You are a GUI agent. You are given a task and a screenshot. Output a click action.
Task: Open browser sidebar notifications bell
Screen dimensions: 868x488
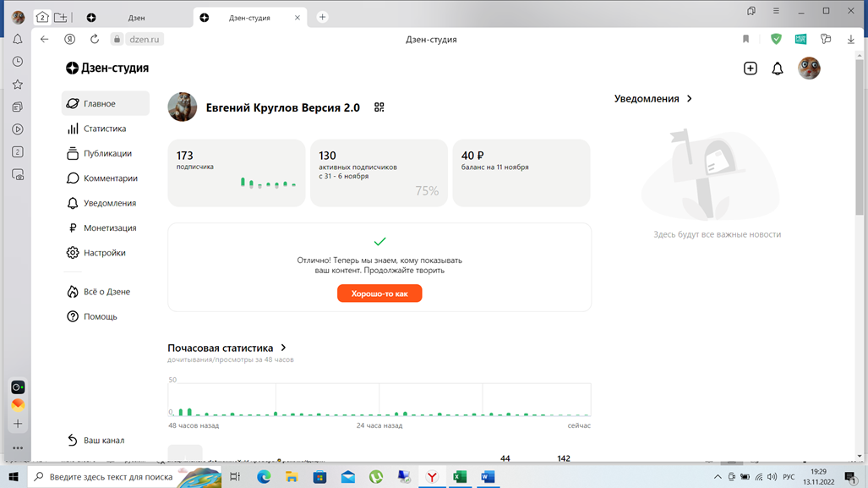tap(18, 40)
